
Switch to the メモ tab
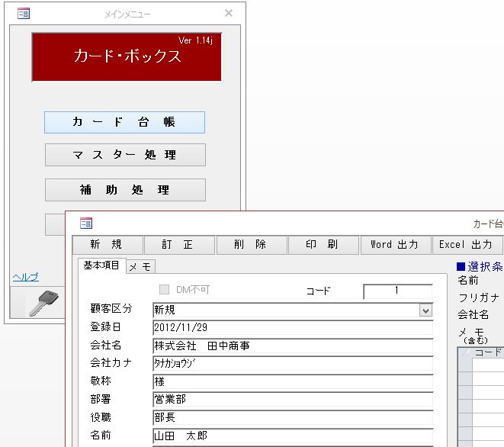tap(141, 267)
